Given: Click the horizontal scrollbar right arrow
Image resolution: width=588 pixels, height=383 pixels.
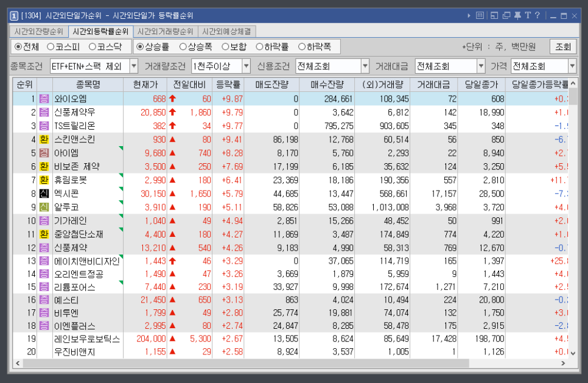Looking at the screenshot, I should point(563,363).
